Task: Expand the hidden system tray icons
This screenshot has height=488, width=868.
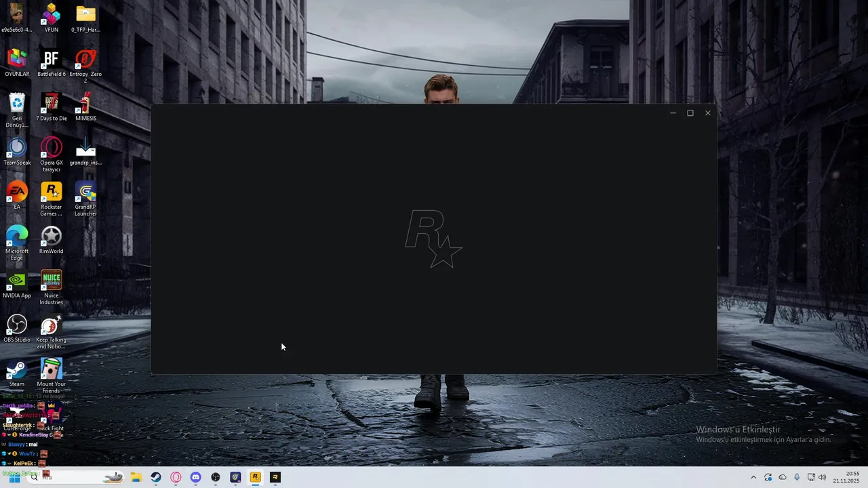Action: 753,477
